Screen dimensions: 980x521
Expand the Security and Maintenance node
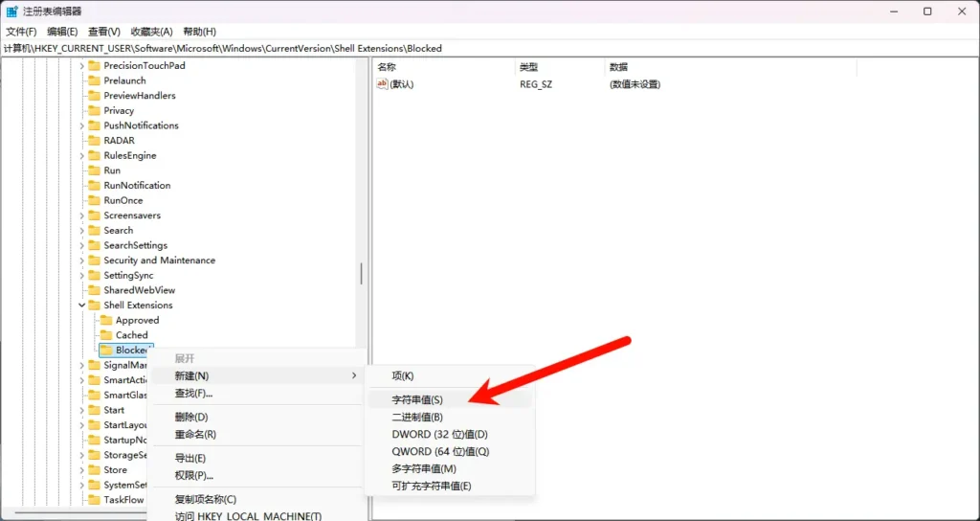(x=82, y=260)
